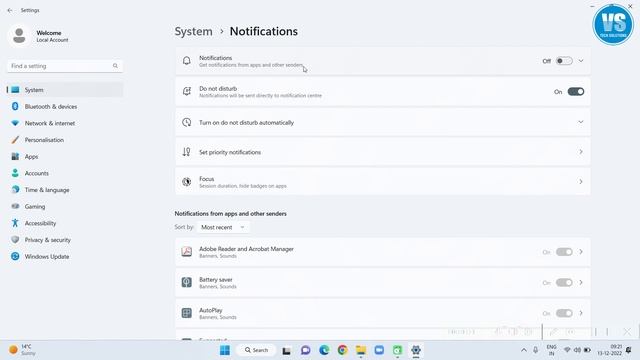Viewport: 640px width, 360px height.
Task: Launch Microsoft Edge from taskbar
Action: point(324,350)
